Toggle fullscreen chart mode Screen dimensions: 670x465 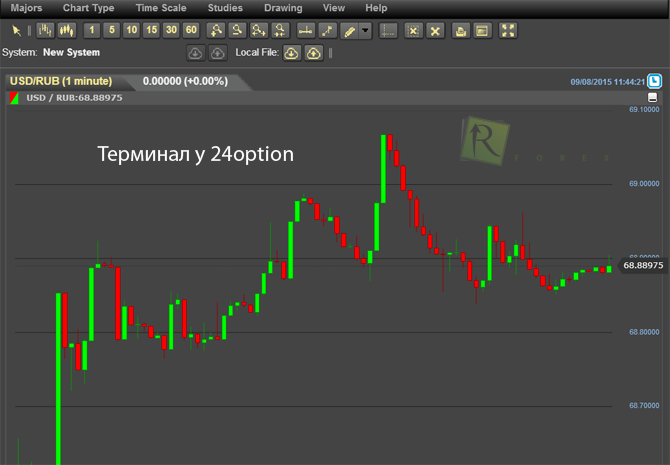click(508, 30)
